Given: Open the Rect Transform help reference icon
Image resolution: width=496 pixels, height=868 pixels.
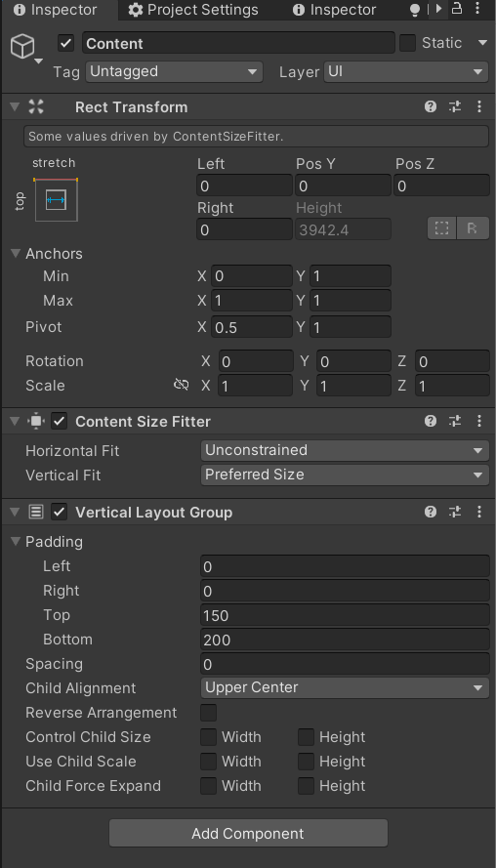Looking at the screenshot, I should 431,106.
